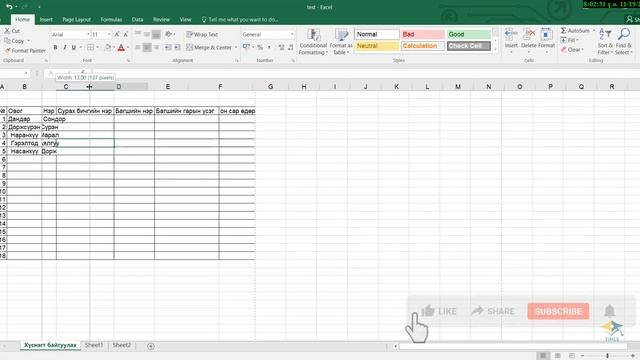This screenshot has height=360, width=640.
Task: Toggle Middle Align
Action: [147, 35]
